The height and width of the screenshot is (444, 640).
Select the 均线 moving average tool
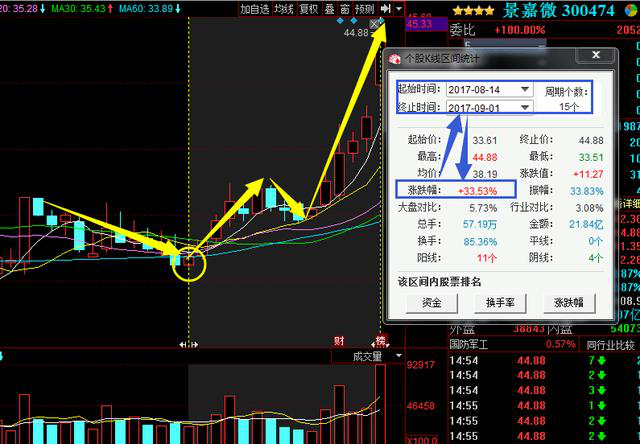[x=283, y=8]
